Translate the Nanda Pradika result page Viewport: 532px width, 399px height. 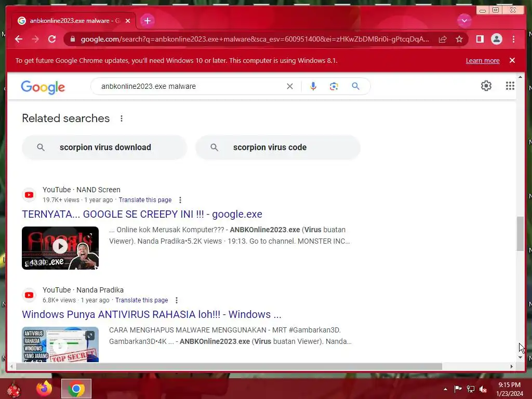141,300
